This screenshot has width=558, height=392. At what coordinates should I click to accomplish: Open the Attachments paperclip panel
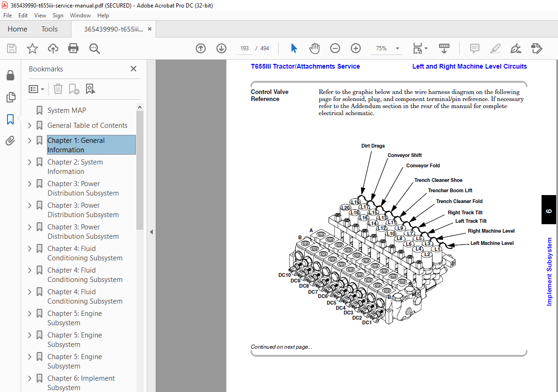click(10, 141)
